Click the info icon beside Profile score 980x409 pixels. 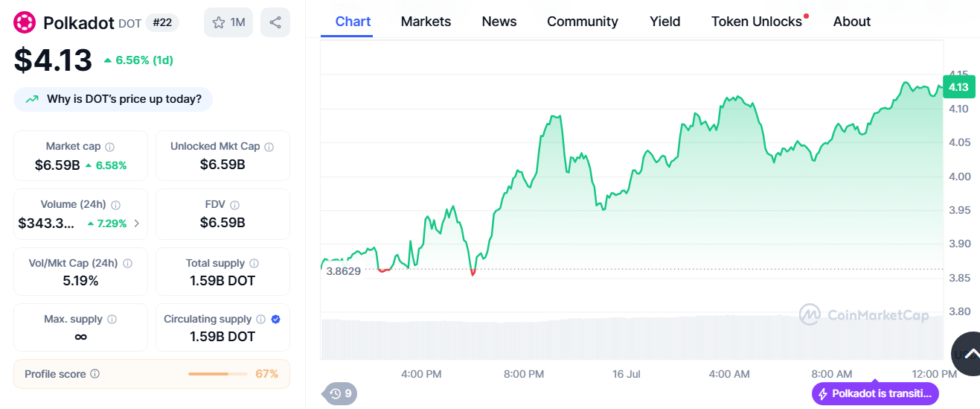tap(95, 374)
